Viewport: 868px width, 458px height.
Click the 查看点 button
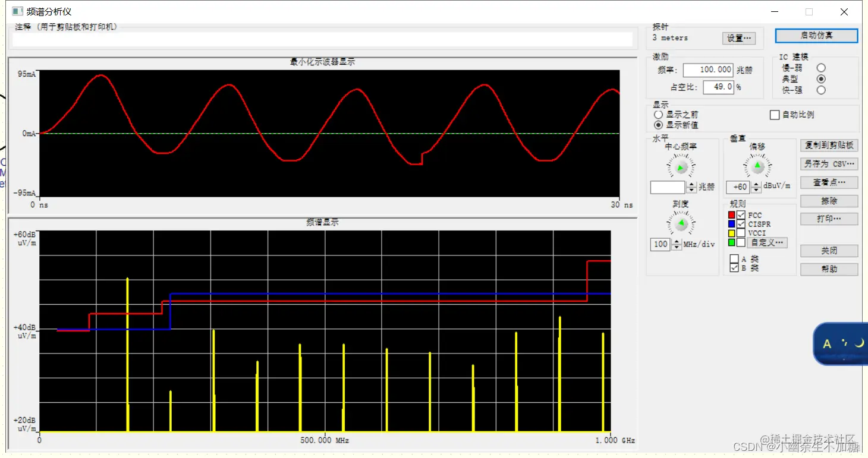point(829,182)
